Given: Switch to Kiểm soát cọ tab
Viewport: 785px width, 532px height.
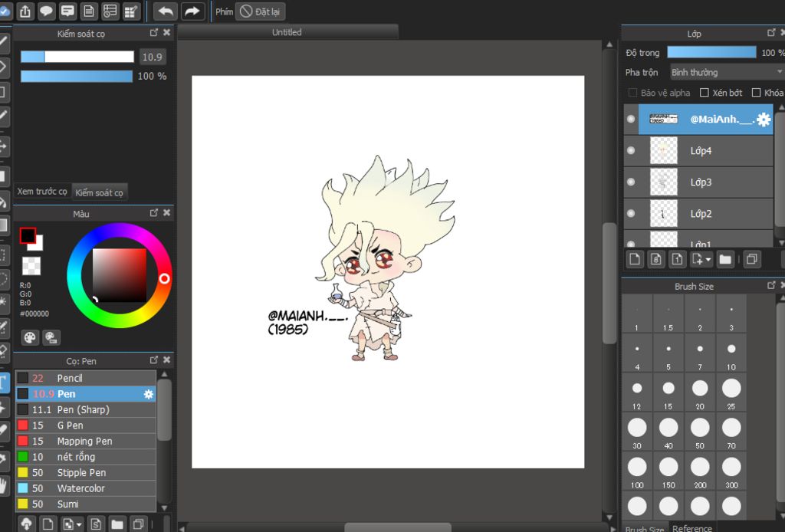Looking at the screenshot, I should [x=99, y=192].
